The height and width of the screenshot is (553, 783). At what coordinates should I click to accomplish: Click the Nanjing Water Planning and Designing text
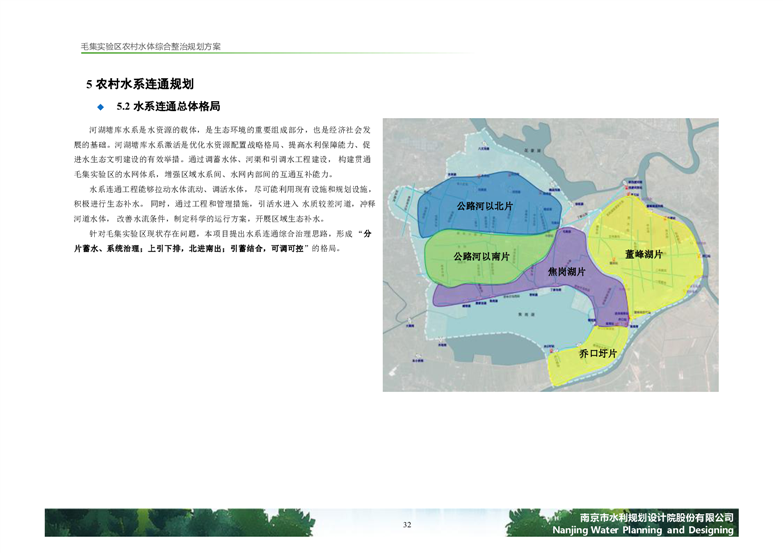[656, 531]
